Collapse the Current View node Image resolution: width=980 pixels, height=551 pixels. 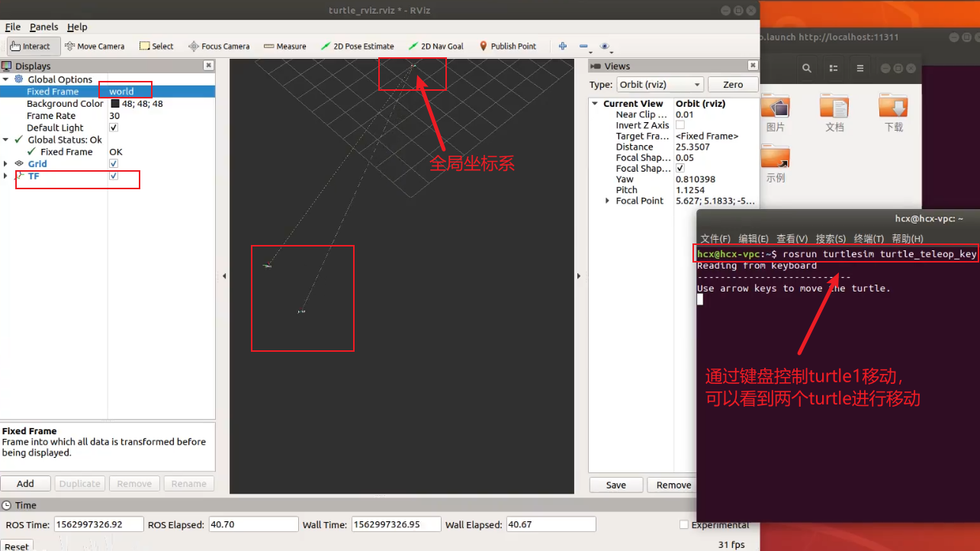pos(595,104)
